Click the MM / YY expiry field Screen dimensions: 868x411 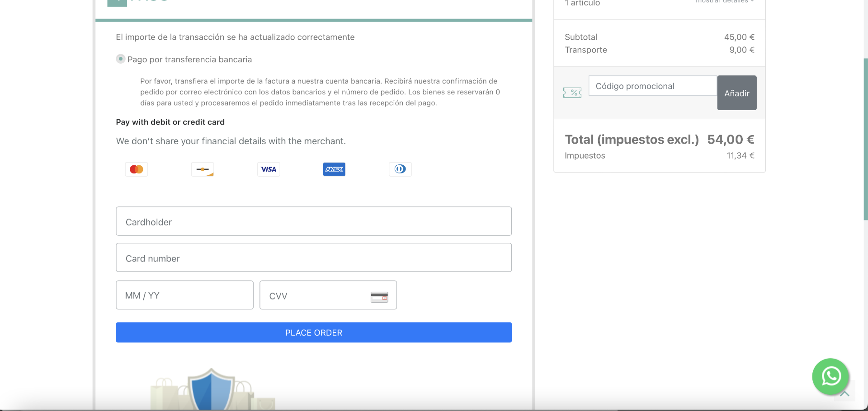point(184,295)
